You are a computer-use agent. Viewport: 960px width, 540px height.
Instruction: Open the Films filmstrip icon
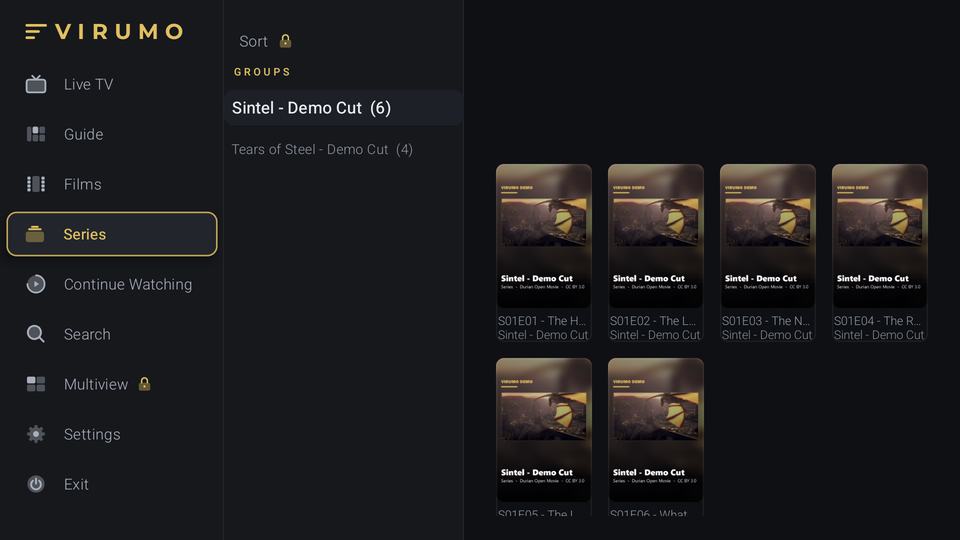36,184
